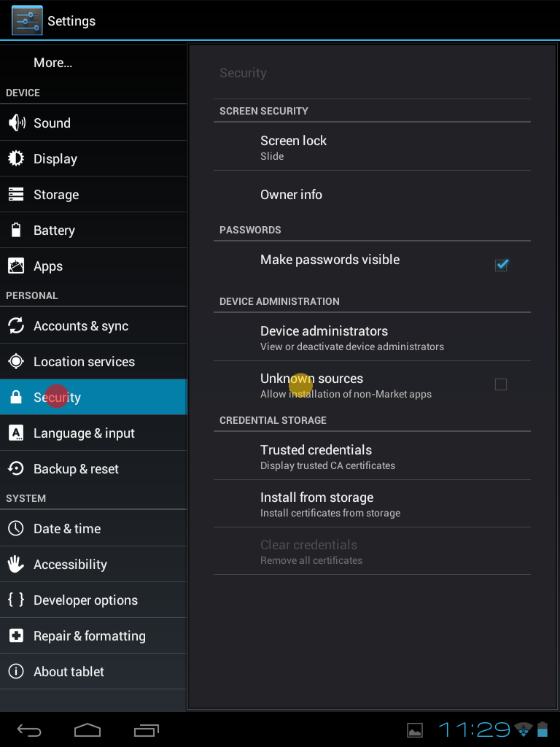
Task: Open About tablet info icon
Action: (x=16, y=671)
